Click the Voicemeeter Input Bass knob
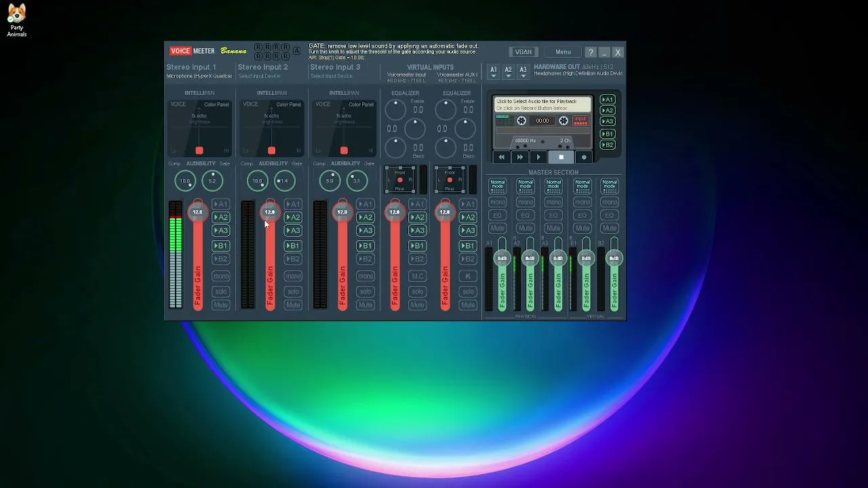 coord(395,148)
